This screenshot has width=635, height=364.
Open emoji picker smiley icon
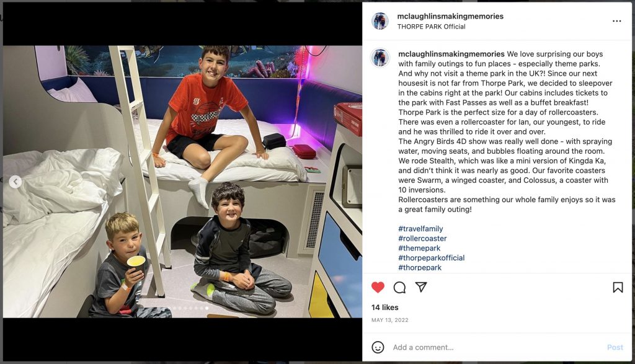[378, 347]
